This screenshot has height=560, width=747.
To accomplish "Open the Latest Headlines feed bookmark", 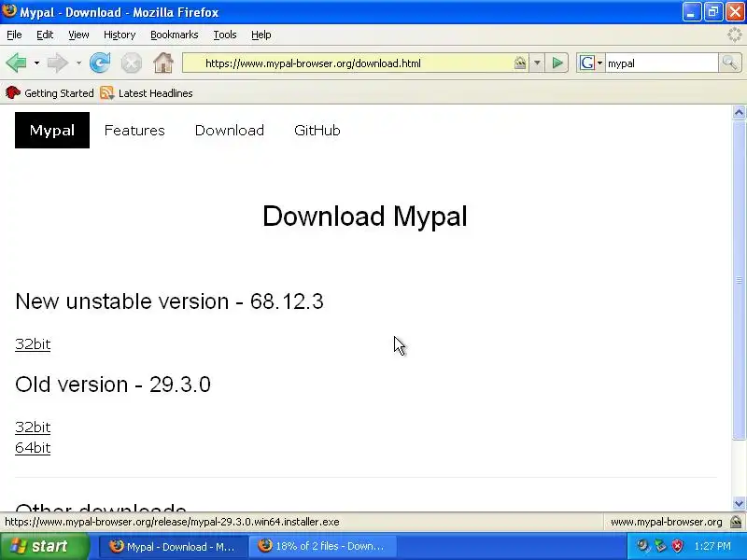I will (x=147, y=93).
